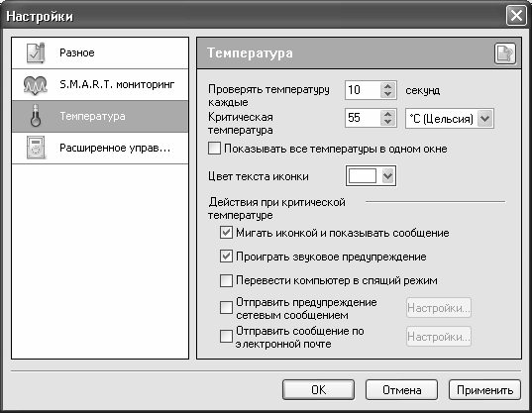
Task: Decrease critical temperature with down arrow
Action: tap(387, 122)
